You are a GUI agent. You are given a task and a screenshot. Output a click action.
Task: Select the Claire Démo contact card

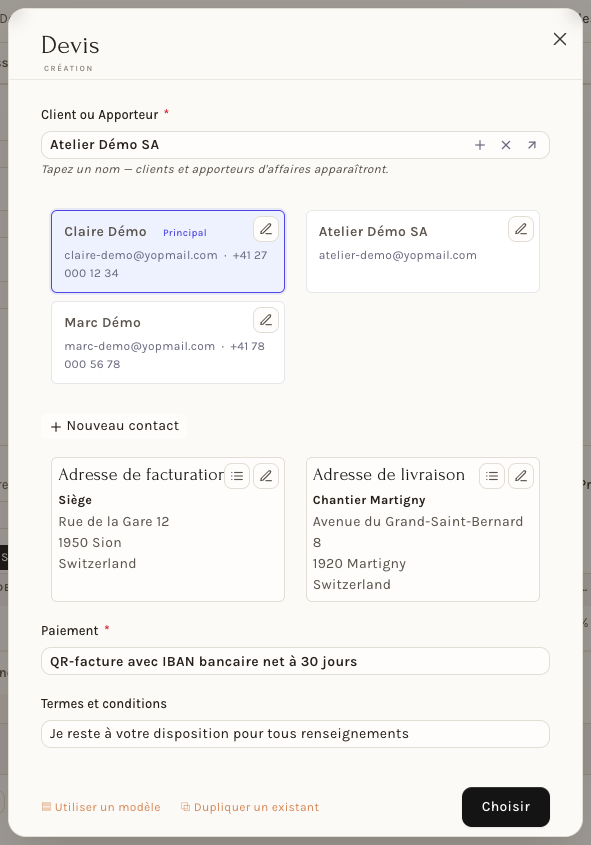pos(168,252)
